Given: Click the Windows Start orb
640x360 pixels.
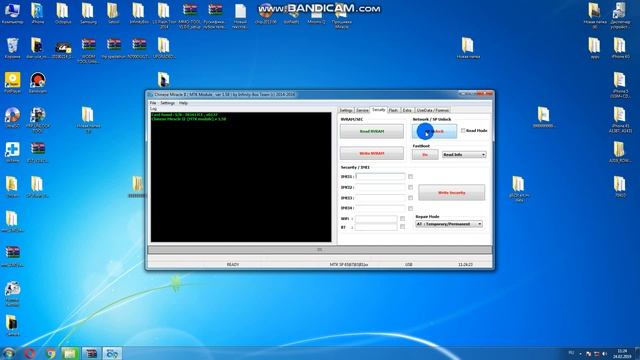Looking at the screenshot, I should (x=8, y=353).
